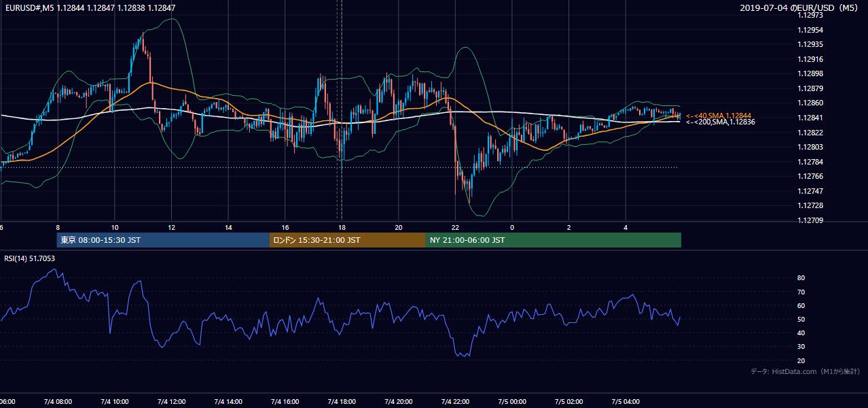This screenshot has width=868, height=408.
Task: Click price axis label 1.12860
Action: coord(810,103)
